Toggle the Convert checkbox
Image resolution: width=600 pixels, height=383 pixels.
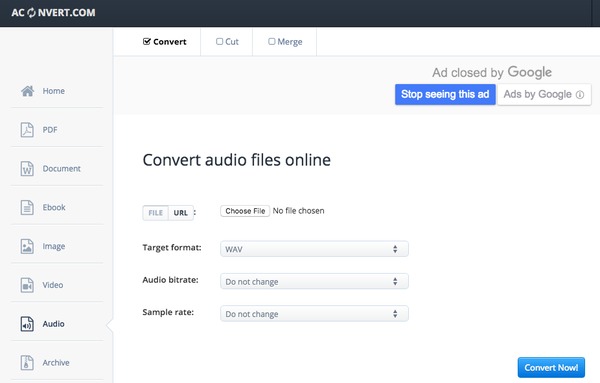pyautogui.click(x=147, y=41)
